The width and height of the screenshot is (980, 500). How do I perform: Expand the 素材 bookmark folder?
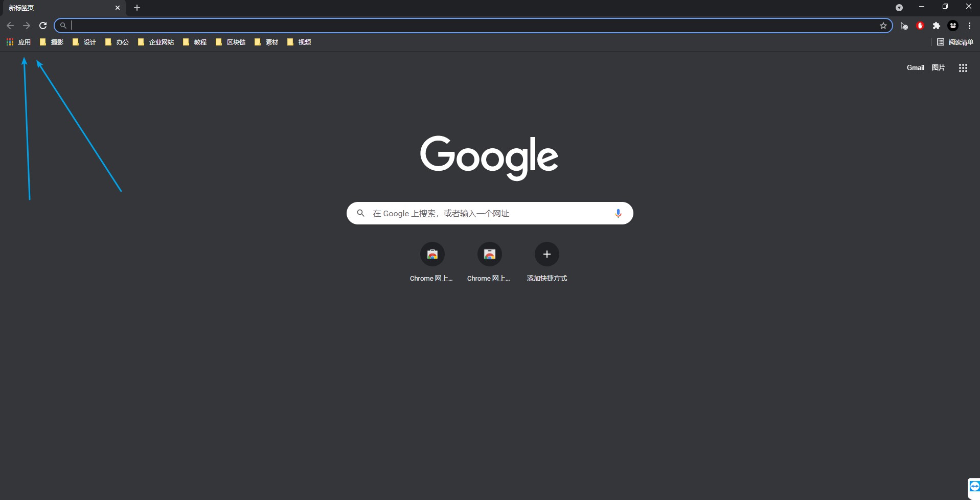[x=266, y=42]
